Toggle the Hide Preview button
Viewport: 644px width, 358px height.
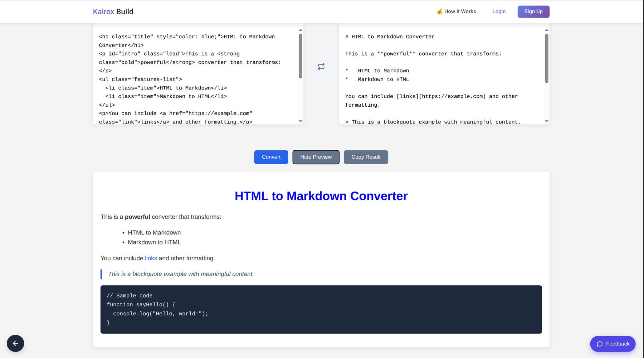pyautogui.click(x=316, y=157)
